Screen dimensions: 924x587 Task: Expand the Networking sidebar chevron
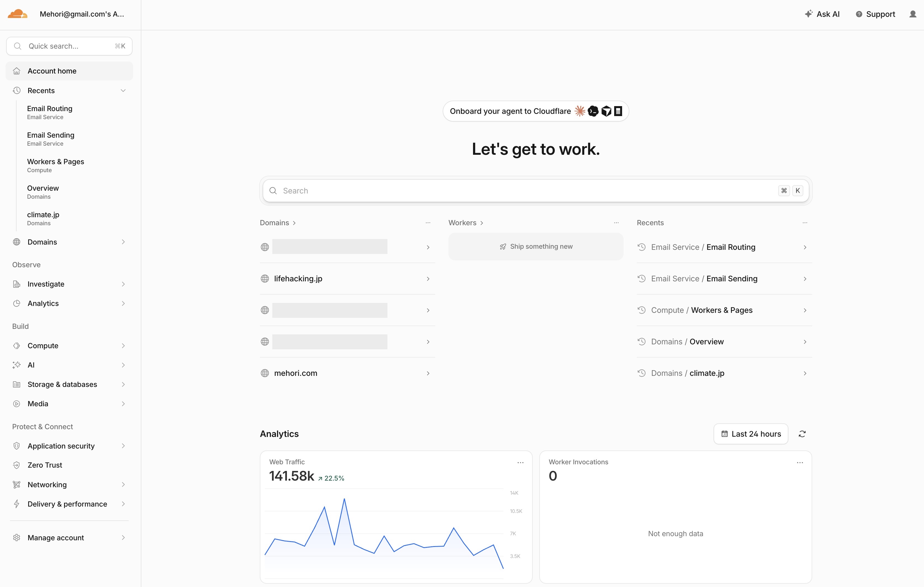pyautogui.click(x=123, y=484)
